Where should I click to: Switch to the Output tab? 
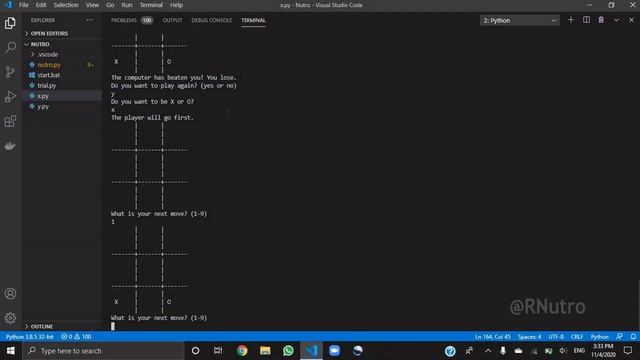pos(172,20)
